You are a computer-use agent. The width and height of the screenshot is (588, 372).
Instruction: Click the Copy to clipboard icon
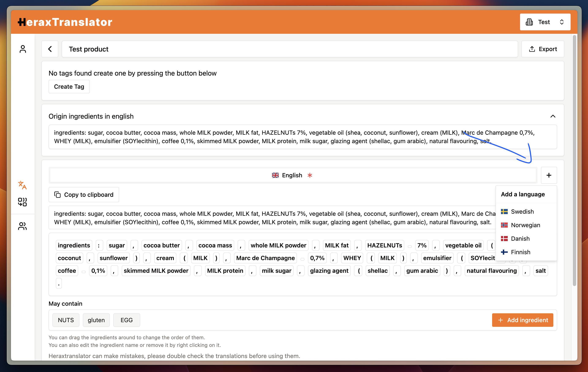click(57, 195)
